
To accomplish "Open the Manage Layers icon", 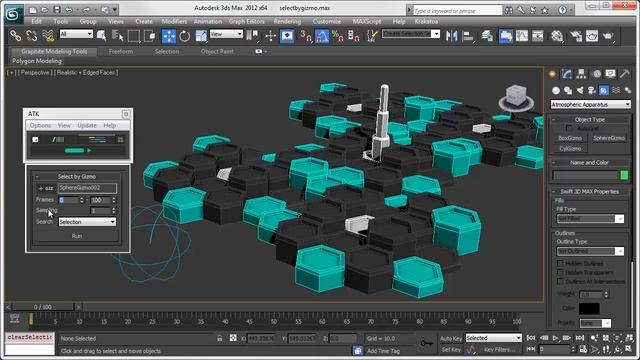I will click(x=487, y=36).
